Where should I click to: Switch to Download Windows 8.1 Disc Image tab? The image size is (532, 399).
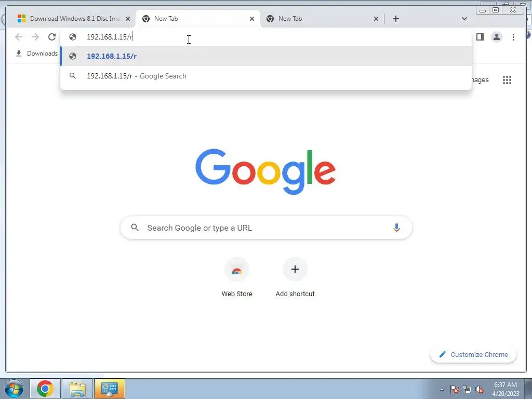click(74, 19)
